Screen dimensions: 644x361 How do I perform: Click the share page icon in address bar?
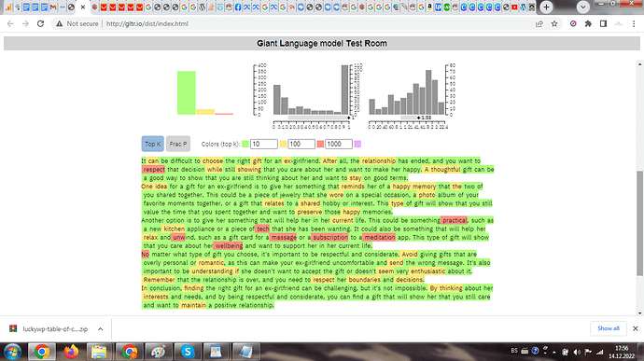539,24
